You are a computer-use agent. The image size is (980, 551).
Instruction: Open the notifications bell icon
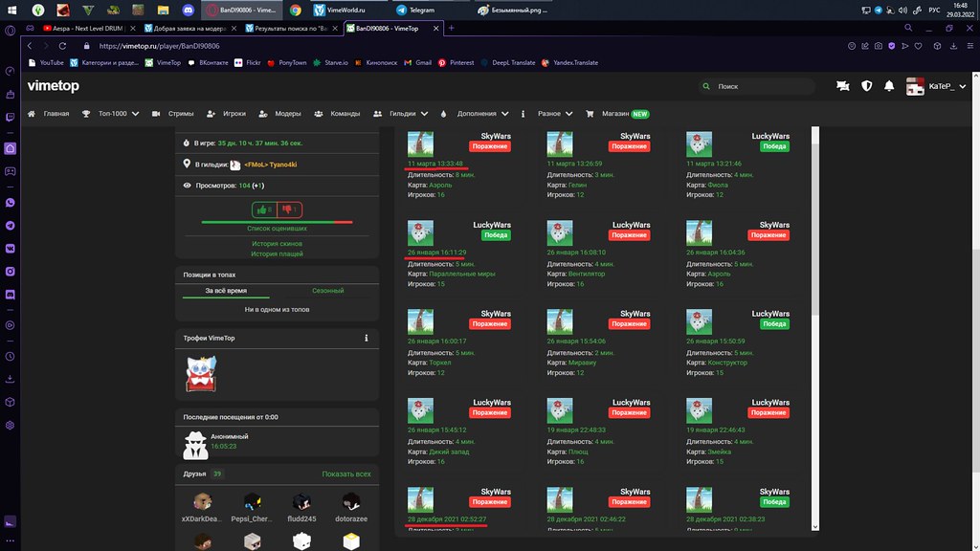click(x=889, y=86)
